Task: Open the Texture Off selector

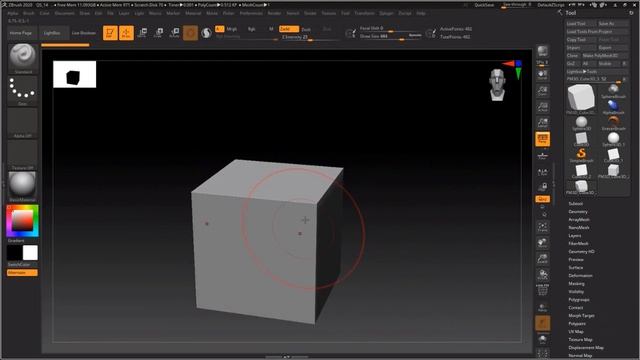Action: (x=22, y=155)
